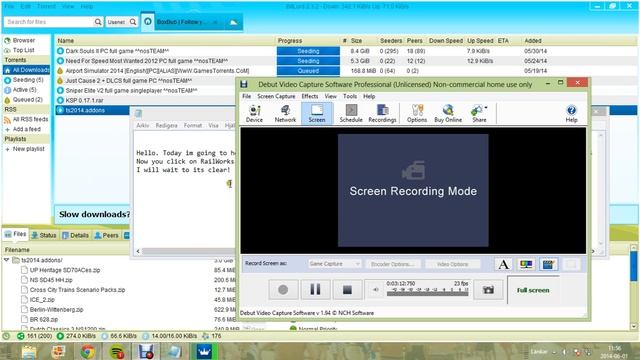Select the Network capture source in Debut

click(x=285, y=113)
